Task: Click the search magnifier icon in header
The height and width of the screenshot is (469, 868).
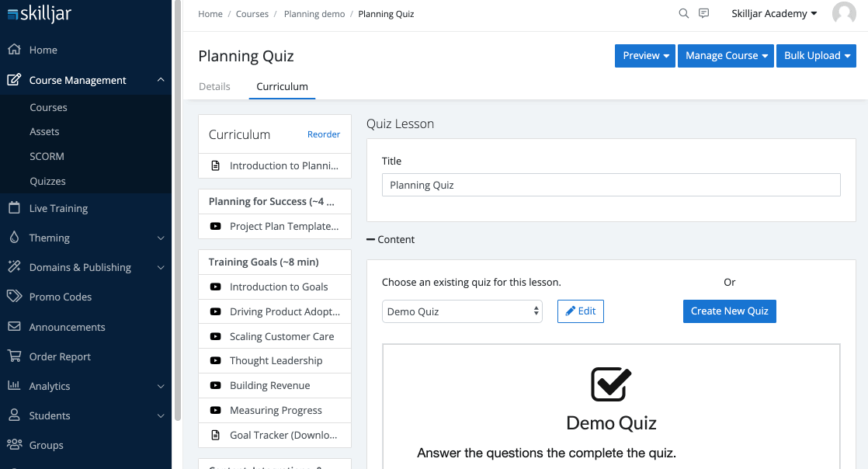Action: coord(684,13)
